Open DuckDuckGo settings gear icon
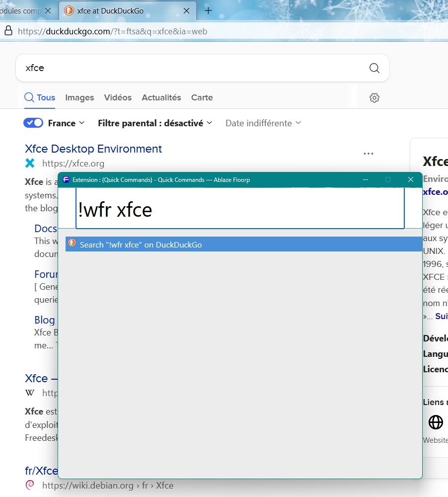 [374, 98]
